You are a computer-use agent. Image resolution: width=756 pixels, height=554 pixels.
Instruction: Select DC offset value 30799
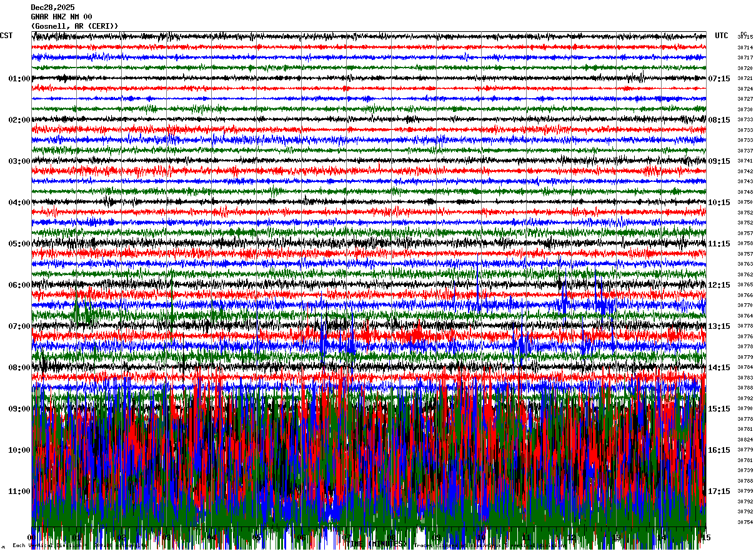tap(745, 491)
